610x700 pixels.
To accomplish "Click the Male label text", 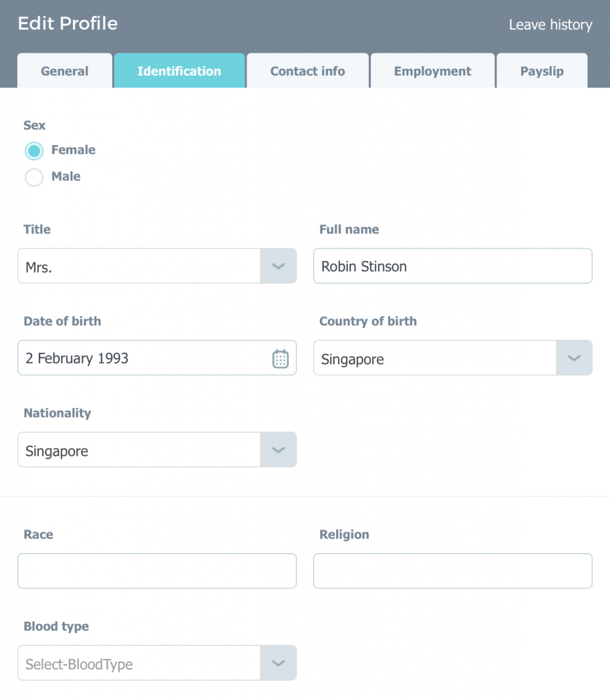I will pyautogui.click(x=66, y=177).
